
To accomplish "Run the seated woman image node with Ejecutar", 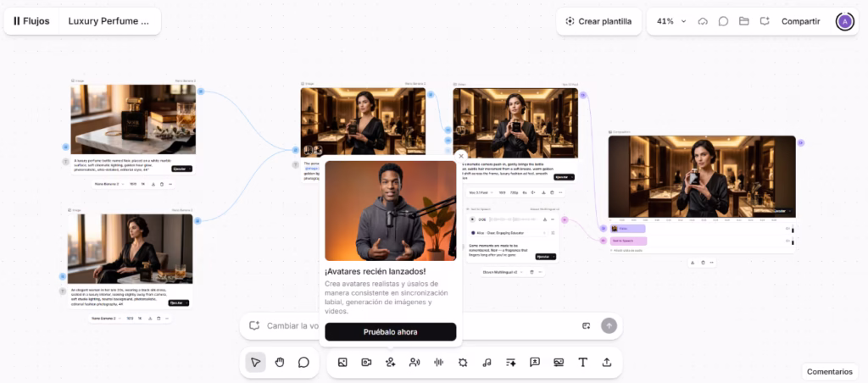I will click(x=179, y=303).
